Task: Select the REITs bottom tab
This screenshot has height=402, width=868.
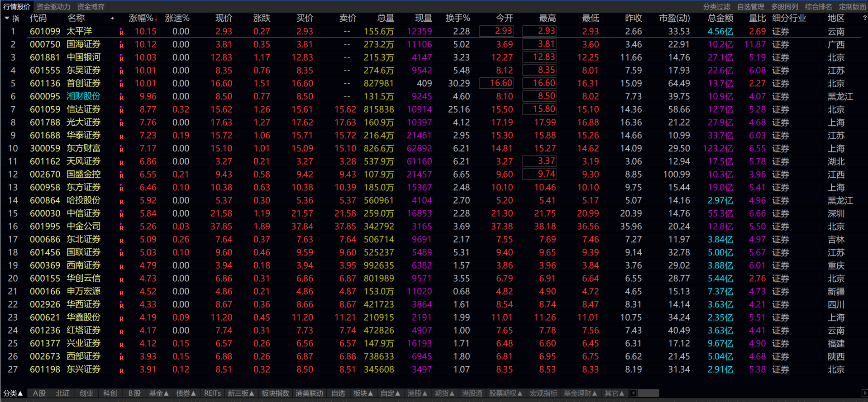Action: (x=212, y=393)
